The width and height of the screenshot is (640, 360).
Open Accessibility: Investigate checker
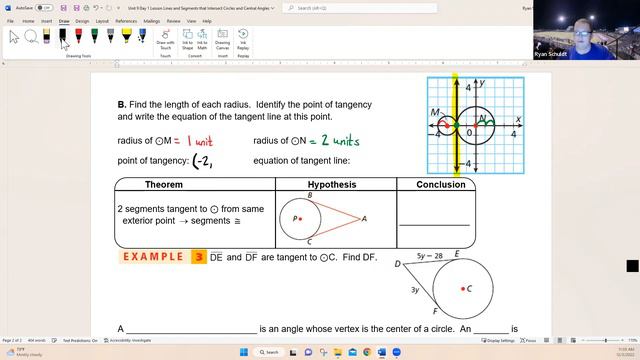click(x=127, y=340)
